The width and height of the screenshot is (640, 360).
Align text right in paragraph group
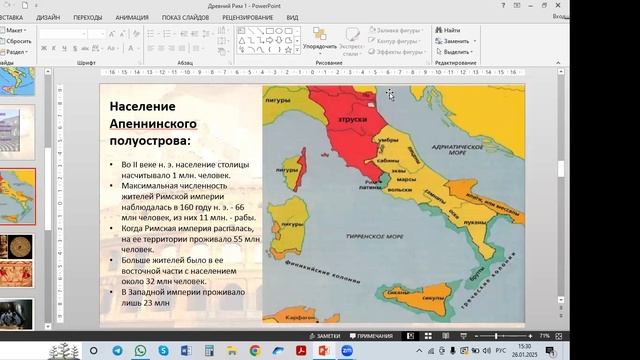[171, 49]
